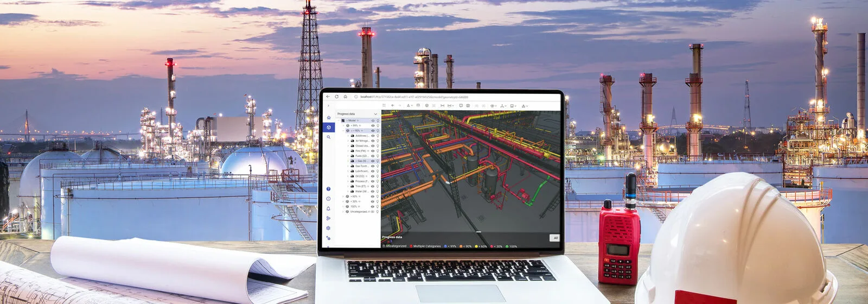Expand the < 30% tree node
The height and width of the screenshot is (304, 868).
click(343, 201)
